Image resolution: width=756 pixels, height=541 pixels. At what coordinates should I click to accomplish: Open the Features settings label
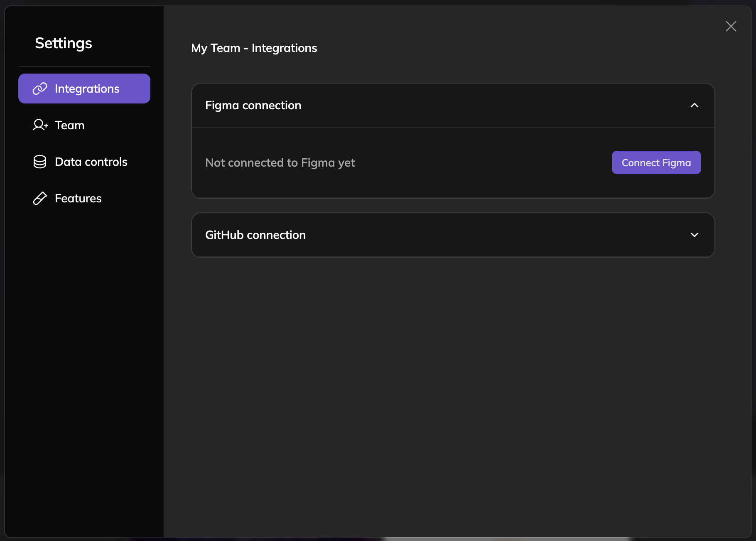click(x=78, y=198)
